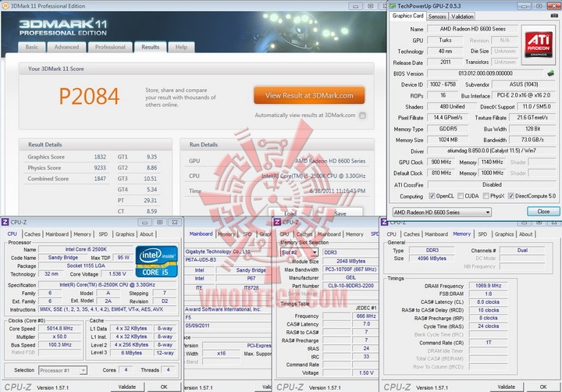
Task: Click Validate in right CPU-Z Memory window
Action: [506, 387]
